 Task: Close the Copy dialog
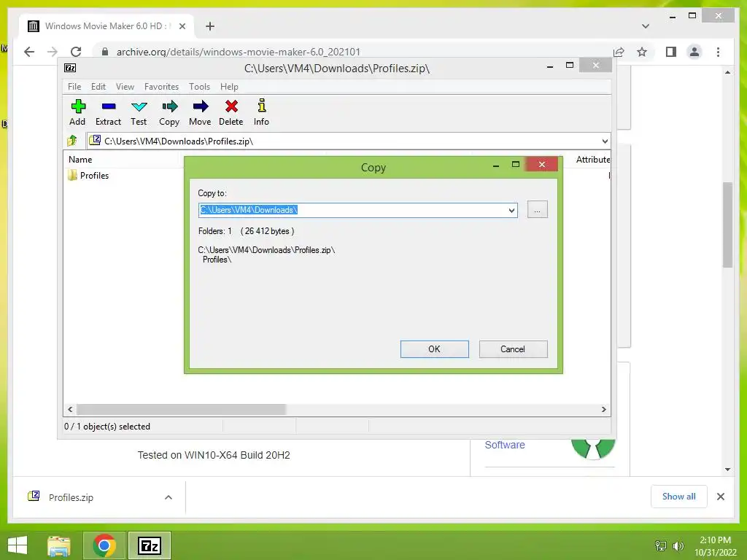pyautogui.click(x=542, y=164)
